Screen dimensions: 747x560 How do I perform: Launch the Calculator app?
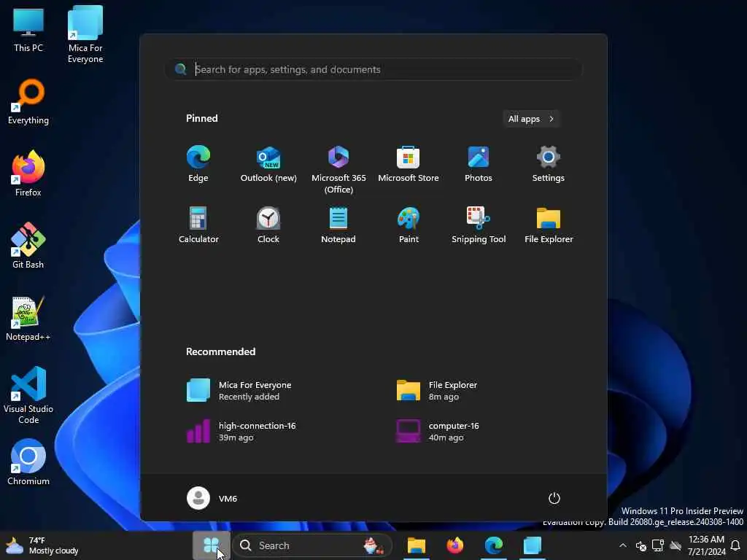pyautogui.click(x=198, y=225)
